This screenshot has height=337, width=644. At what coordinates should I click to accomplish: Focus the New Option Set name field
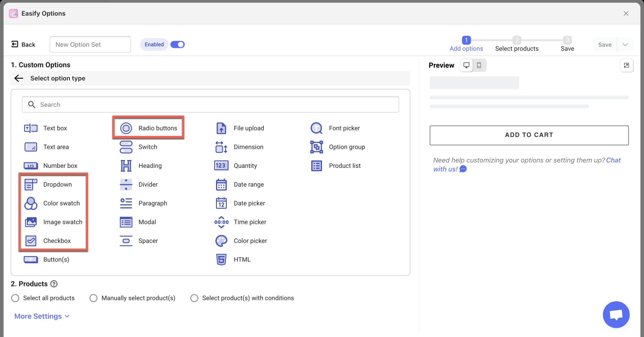click(90, 44)
